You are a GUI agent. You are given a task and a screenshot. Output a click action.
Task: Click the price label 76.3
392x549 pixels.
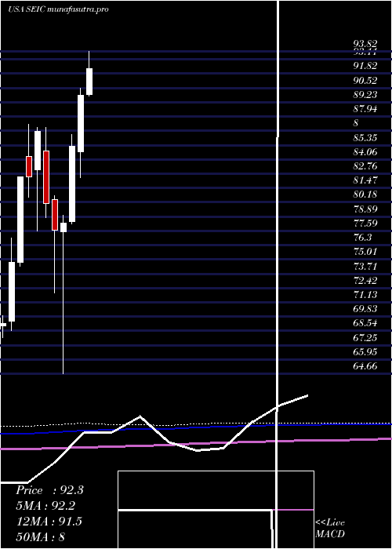tap(363, 238)
